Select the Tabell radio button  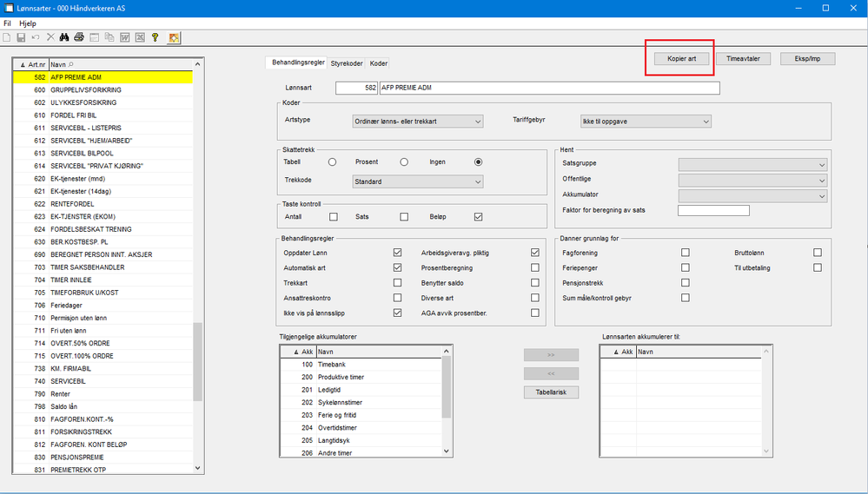332,162
